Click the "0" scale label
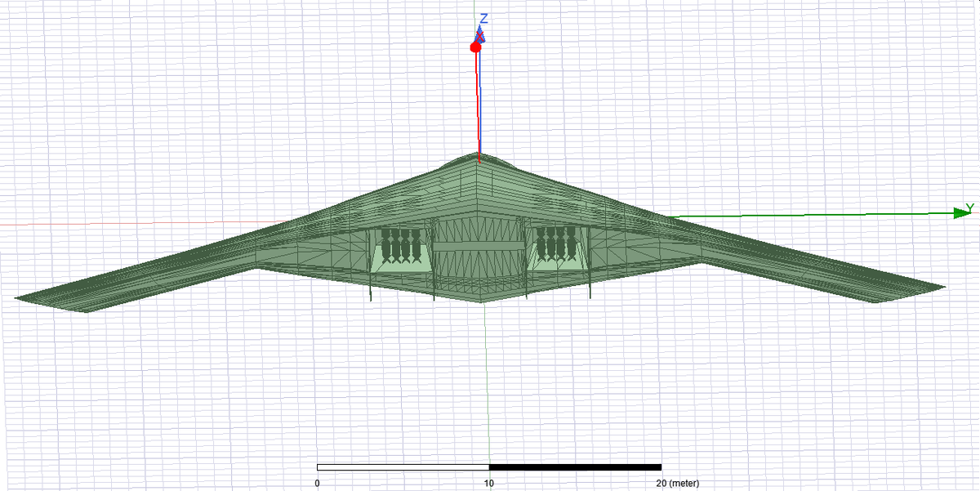Screen dimensions: 980x491 pos(317,483)
